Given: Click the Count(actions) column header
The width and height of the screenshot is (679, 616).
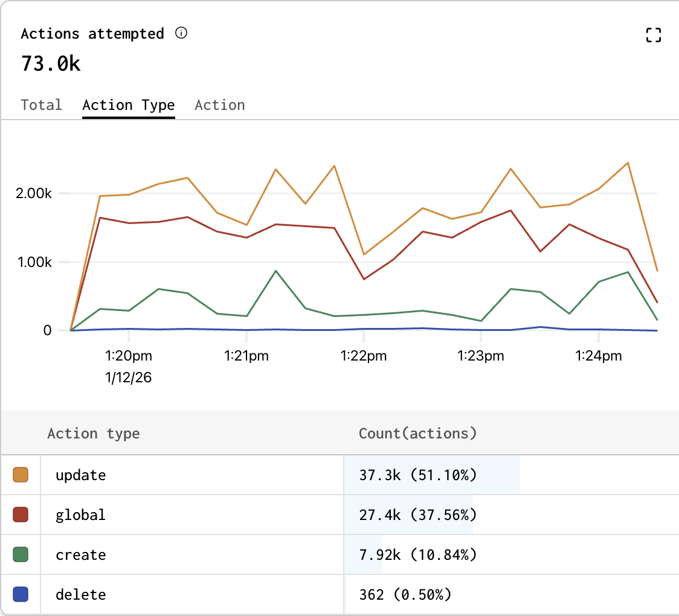Looking at the screenshot, I should click(418, 434).
